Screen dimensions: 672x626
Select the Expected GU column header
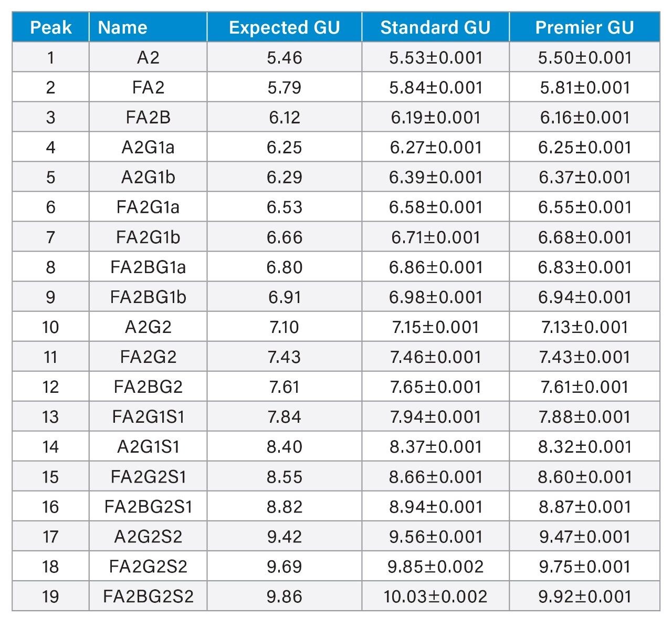(x=285, y=27)
